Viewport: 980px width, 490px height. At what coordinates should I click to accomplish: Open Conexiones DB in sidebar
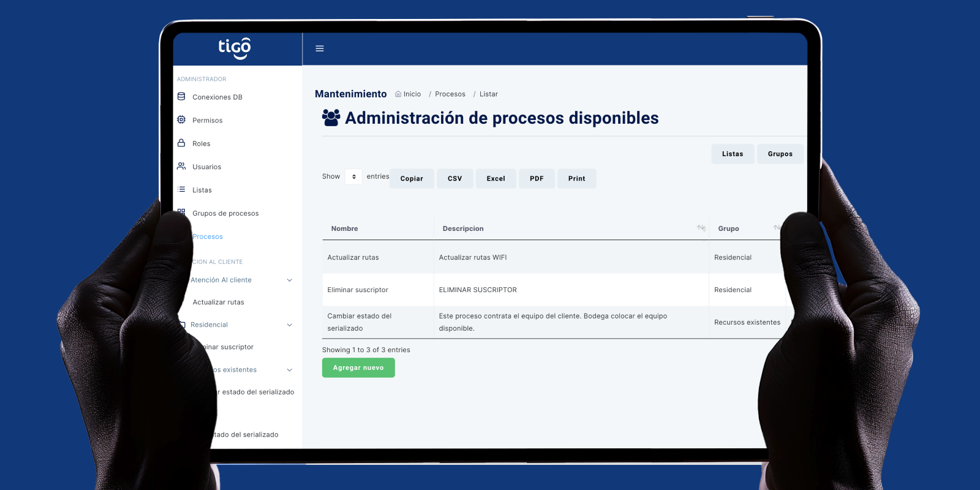217,97
